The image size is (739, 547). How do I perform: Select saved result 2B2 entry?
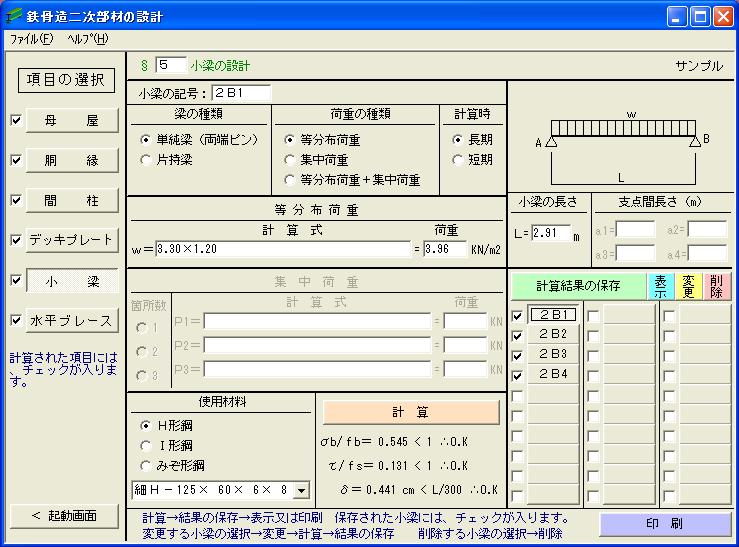[x=553, y=335]
